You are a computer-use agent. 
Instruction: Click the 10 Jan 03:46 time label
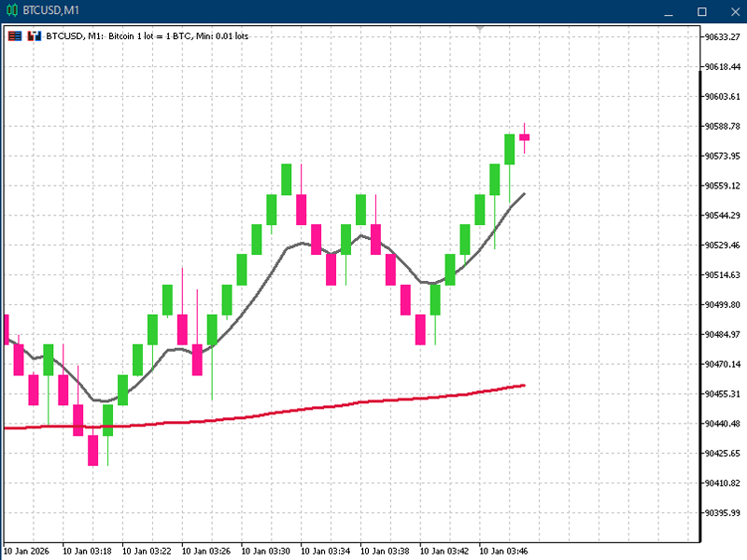[x=505, y=551]
